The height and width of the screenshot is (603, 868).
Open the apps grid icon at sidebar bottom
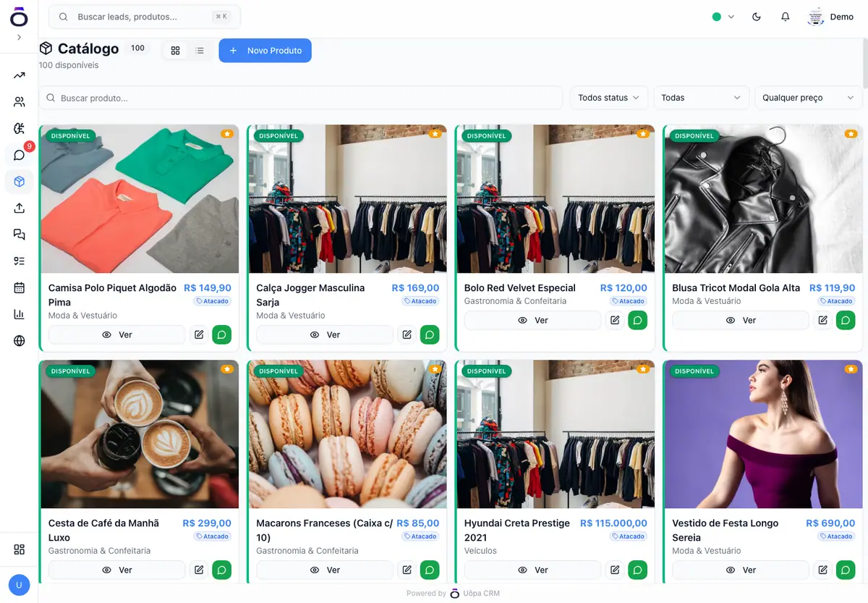click(20, 549)
